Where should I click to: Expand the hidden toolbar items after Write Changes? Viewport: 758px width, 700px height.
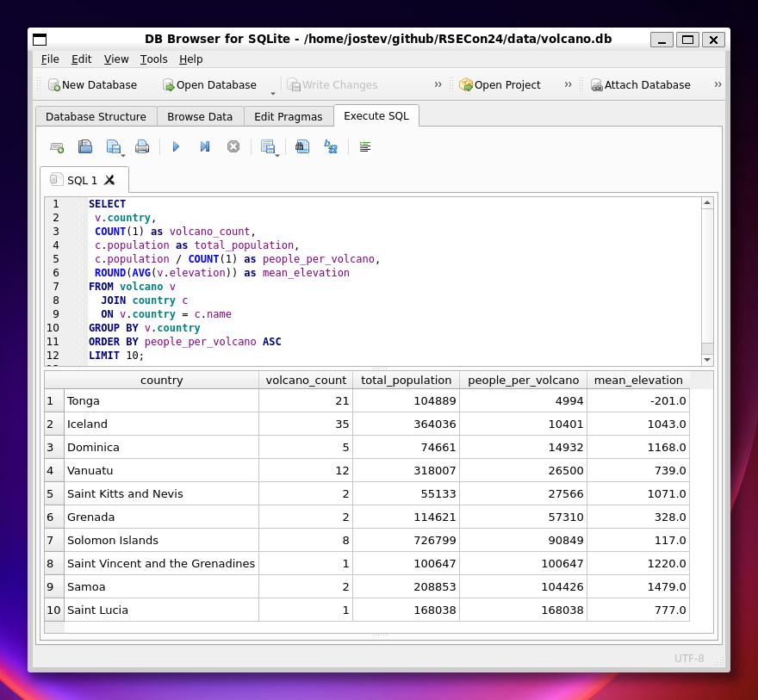438,84
